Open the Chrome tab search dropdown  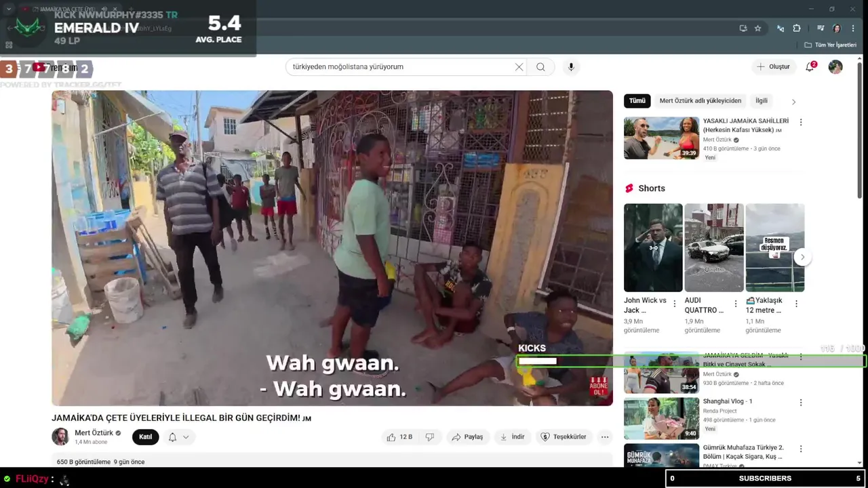(9, 9)
